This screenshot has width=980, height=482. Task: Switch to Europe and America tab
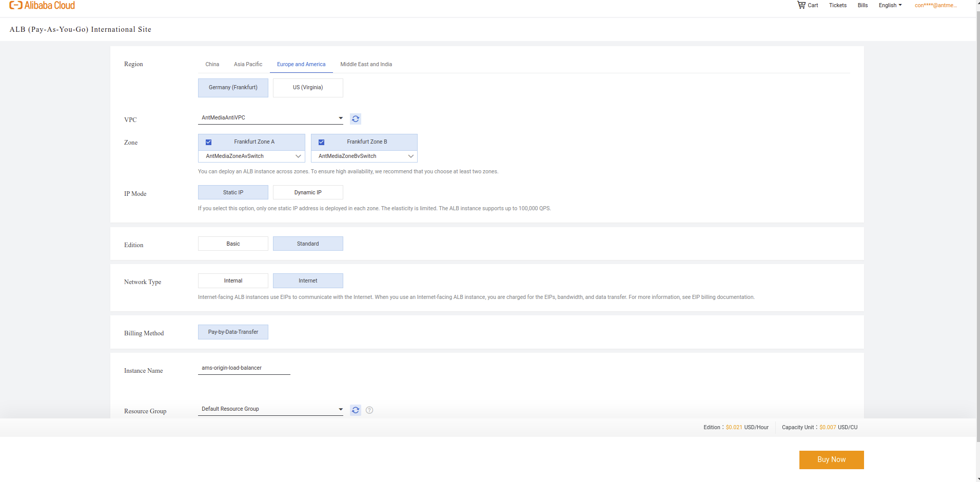tap(301, 64)
